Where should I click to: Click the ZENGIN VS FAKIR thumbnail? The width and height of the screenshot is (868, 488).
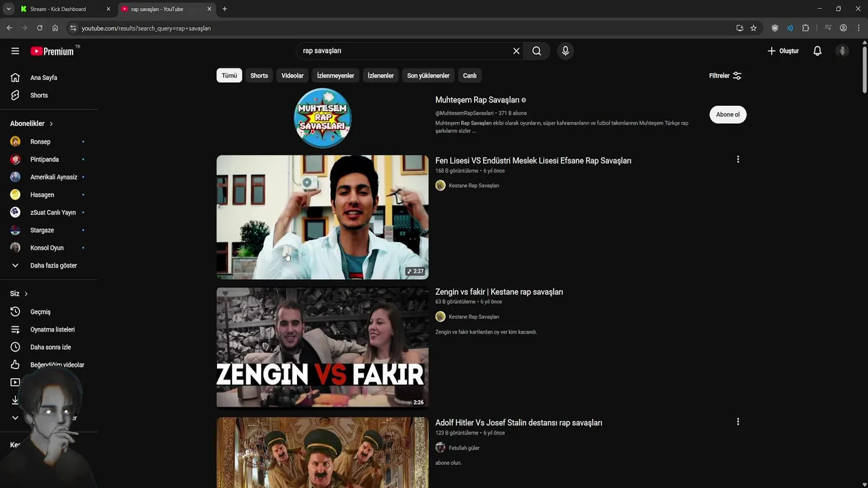tap(322, 347)
